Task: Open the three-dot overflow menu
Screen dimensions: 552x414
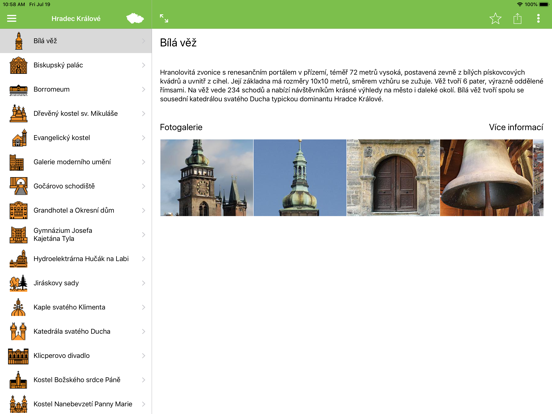Action: click(538, 18)
